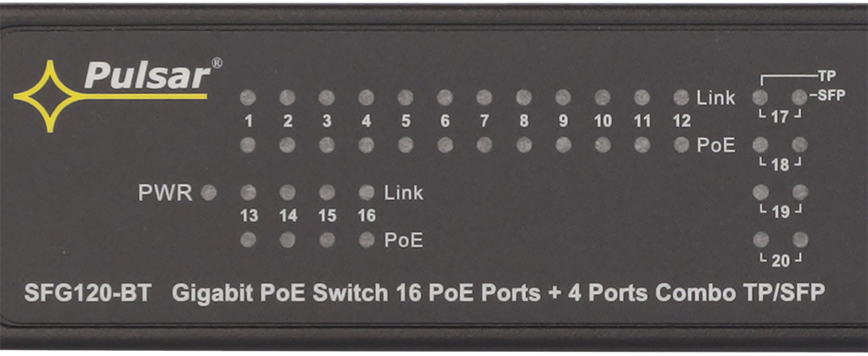Click the PoE LED below port 12

pos(681,145)
